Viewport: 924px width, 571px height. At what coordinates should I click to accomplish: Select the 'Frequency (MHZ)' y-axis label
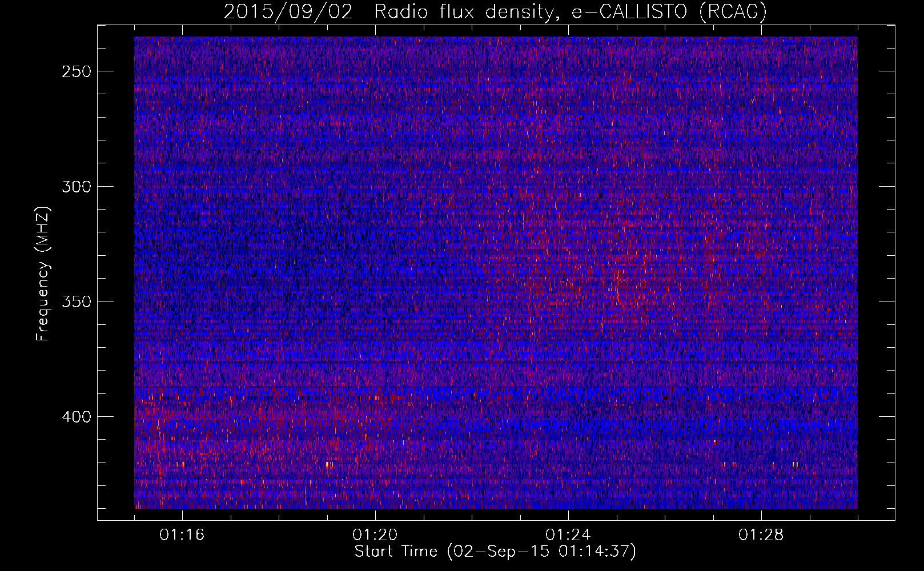click(x=43, y=274)
